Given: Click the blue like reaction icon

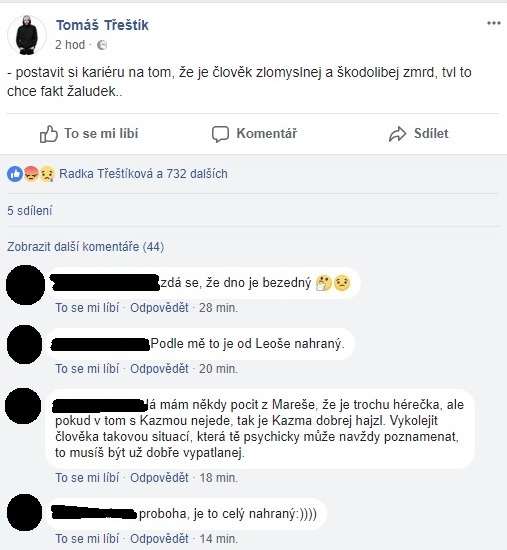Looking at the screenshot, I should pos(15,174).
